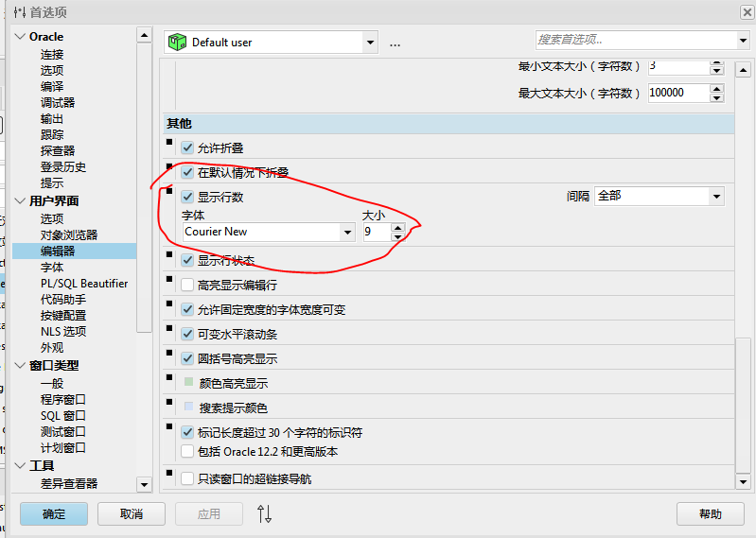Image resolution: width=756 pixels, height=538 pixels.
Task: Click the black square marker beside 高亮显示编辑行
Action: (169, 280)
